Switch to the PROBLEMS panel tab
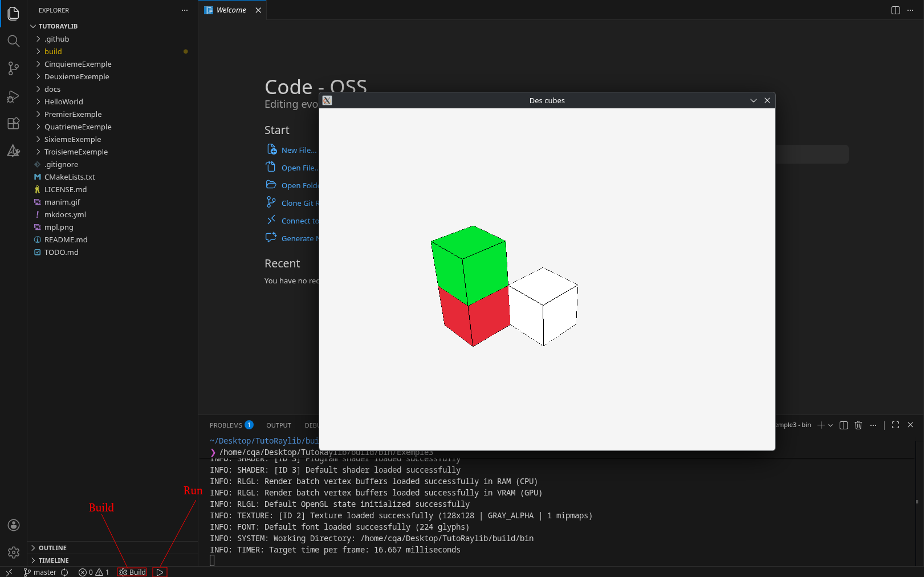This screenshot has height=577, width=924. [x=226, y=425]
